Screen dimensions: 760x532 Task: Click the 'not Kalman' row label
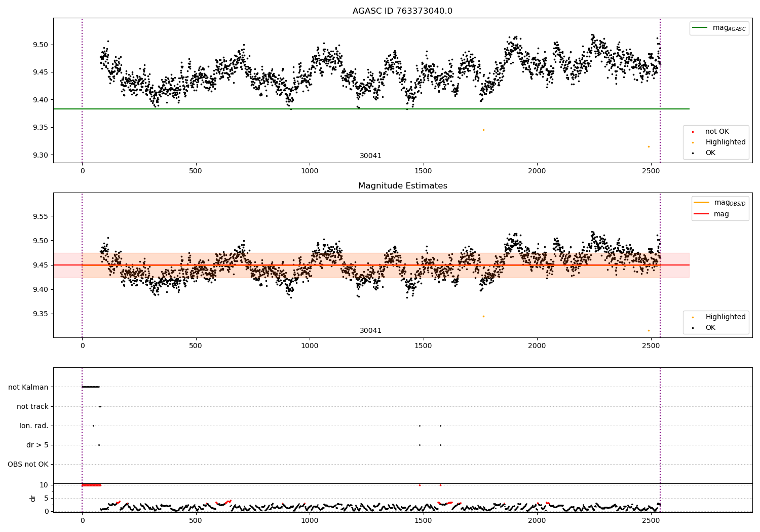pos(28,387)
